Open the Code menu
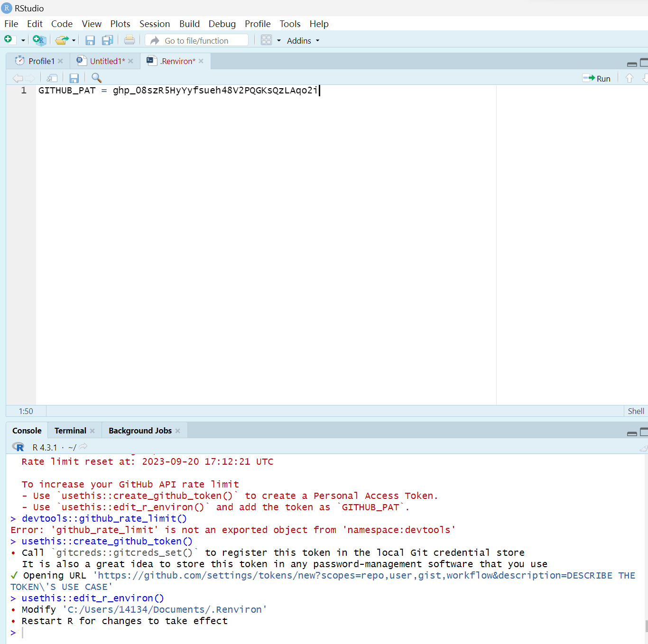 62,24
